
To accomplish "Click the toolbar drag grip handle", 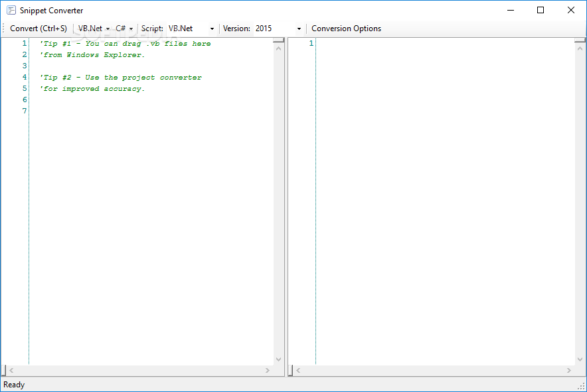I will tap(3, 29).
